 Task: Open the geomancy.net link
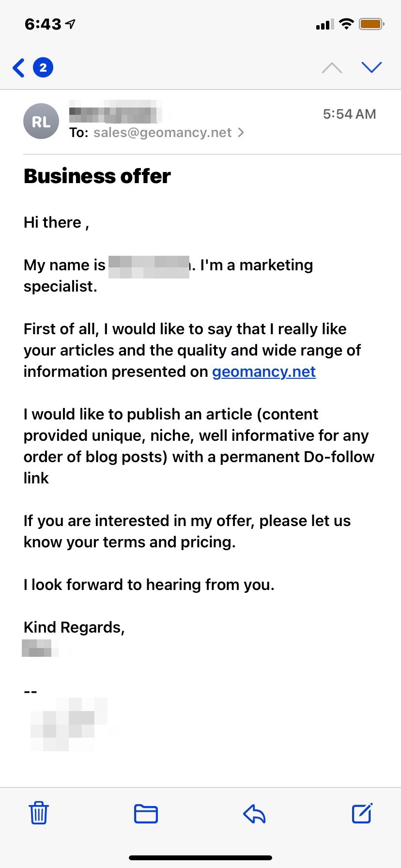coord(264,372)
